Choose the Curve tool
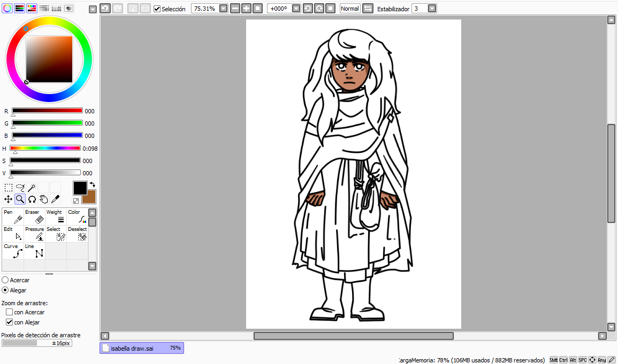Image resolution: width=618 pixels, height=364 pixels. click(x=13, y=251)
